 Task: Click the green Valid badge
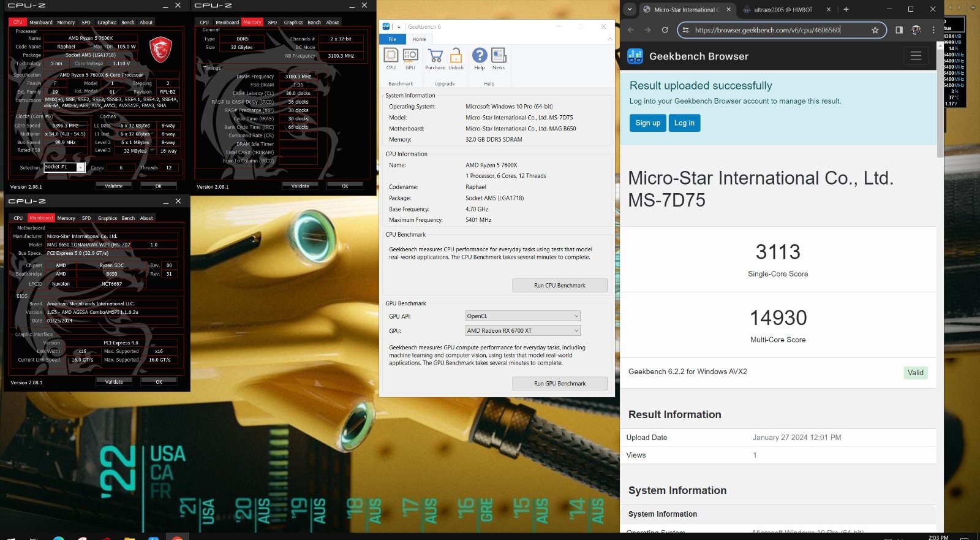(916, 373)
